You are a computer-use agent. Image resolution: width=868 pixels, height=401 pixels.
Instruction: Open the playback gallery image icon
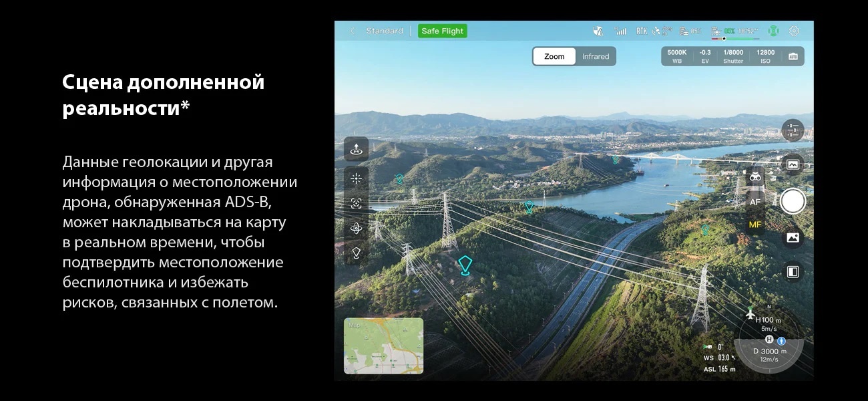[793, 237]
